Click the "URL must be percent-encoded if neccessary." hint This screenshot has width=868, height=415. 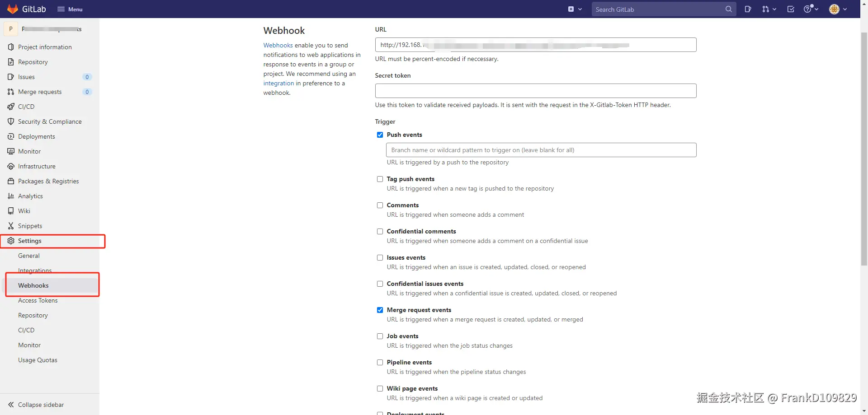[x=437, y=59]
